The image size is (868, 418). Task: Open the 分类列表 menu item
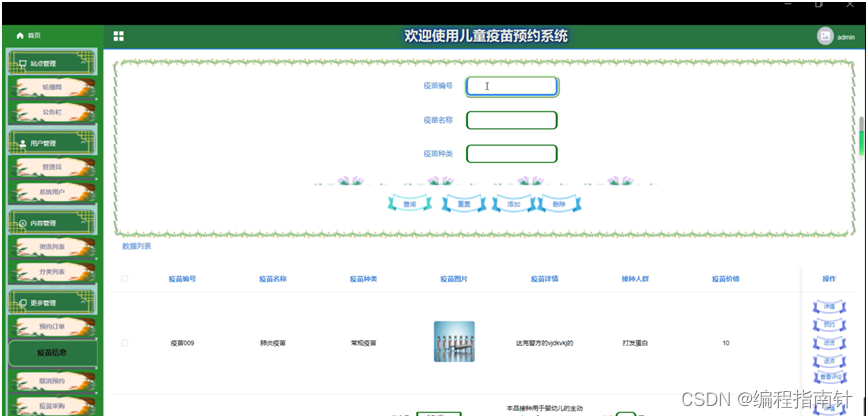[x=52, y=272]
